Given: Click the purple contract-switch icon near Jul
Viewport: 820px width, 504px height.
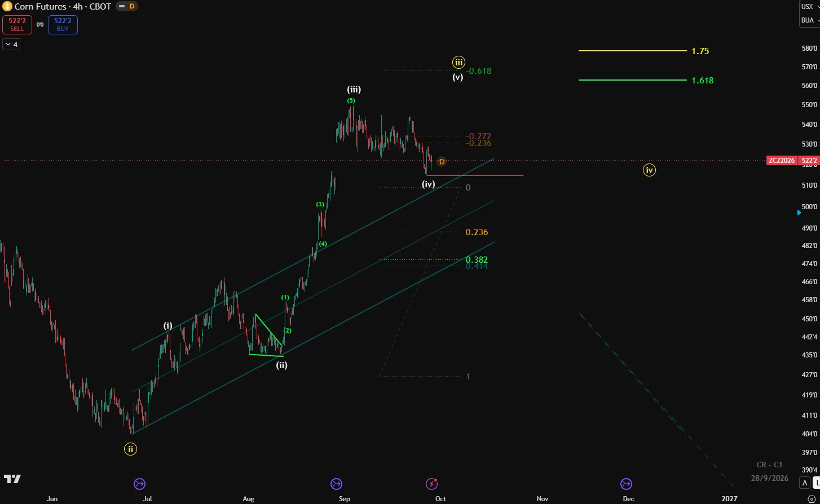Looking at the screenshot, I should coord(139,484).
